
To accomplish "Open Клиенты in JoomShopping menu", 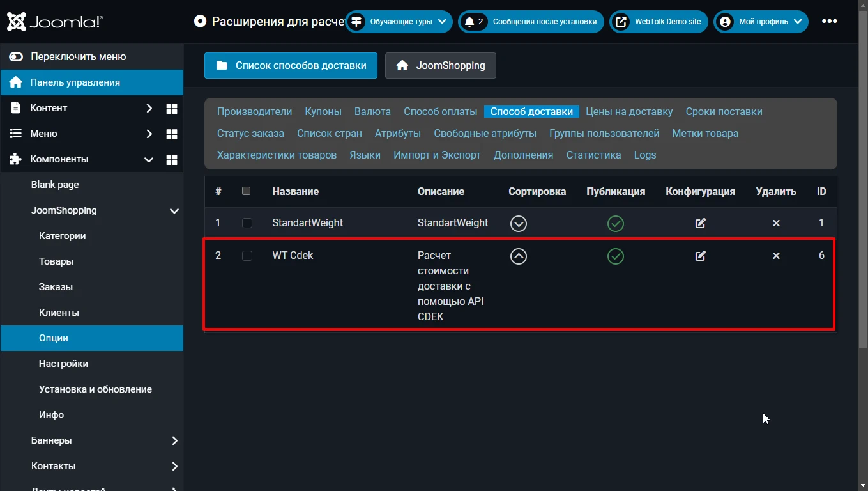I will (x=59, y=313).
